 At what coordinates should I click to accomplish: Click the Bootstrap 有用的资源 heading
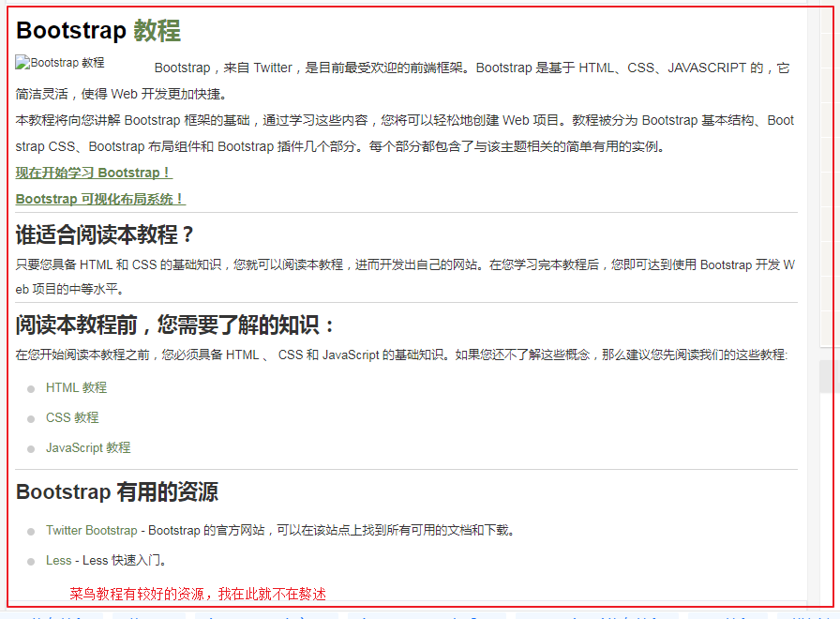pyautogui.click(x=117, y=491)
